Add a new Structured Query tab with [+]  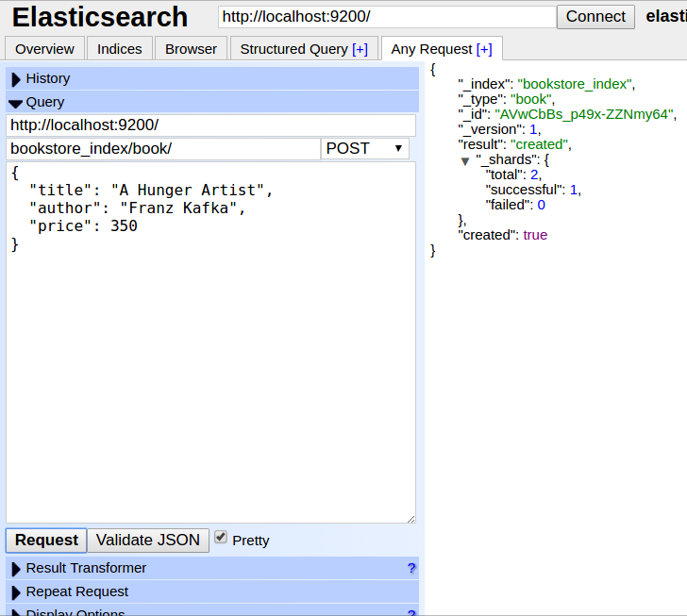tap(360, 49)
